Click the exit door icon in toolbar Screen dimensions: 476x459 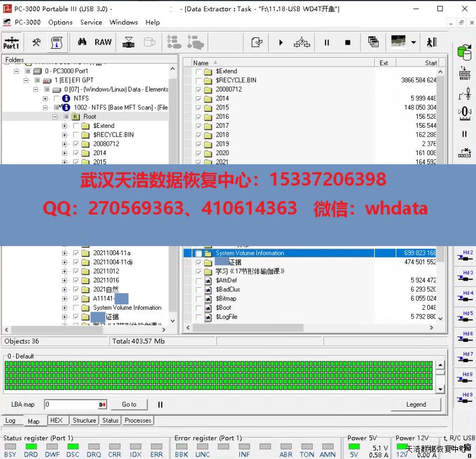pyautogui.click(x=432, y=42)
